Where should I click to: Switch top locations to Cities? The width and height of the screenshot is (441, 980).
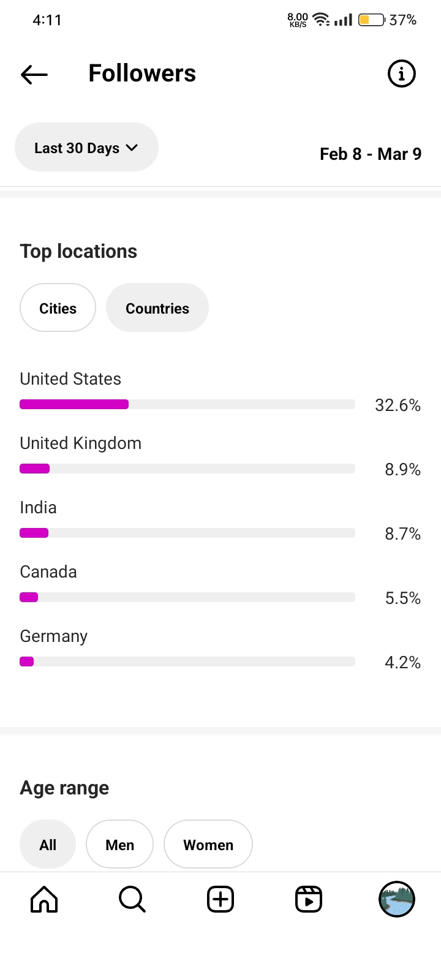pos(58,308)
